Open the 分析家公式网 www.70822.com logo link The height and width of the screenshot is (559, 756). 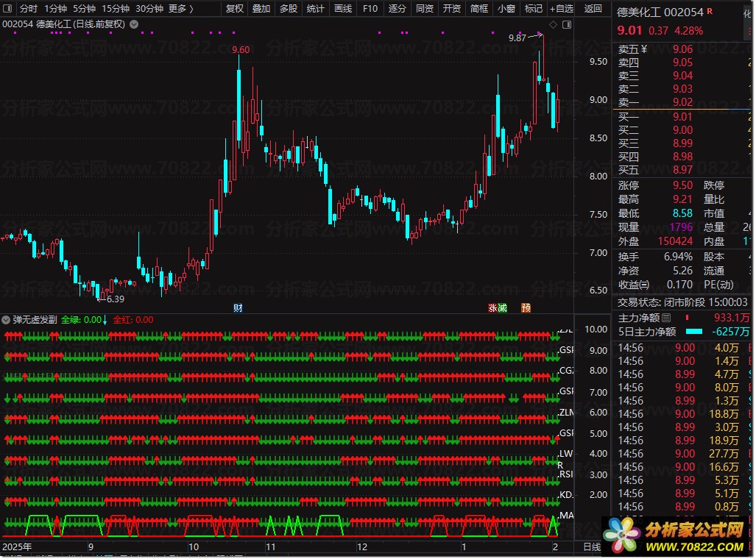click(x=675, y=537)
